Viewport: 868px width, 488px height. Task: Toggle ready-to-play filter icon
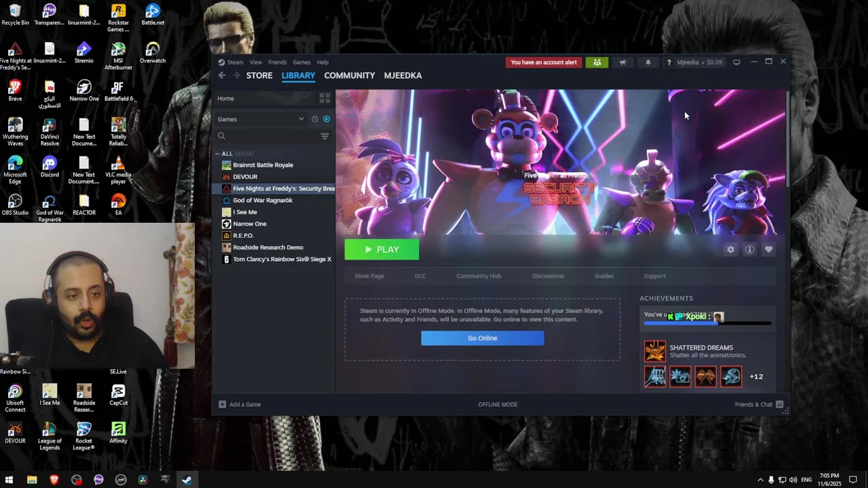pos(326,119)
